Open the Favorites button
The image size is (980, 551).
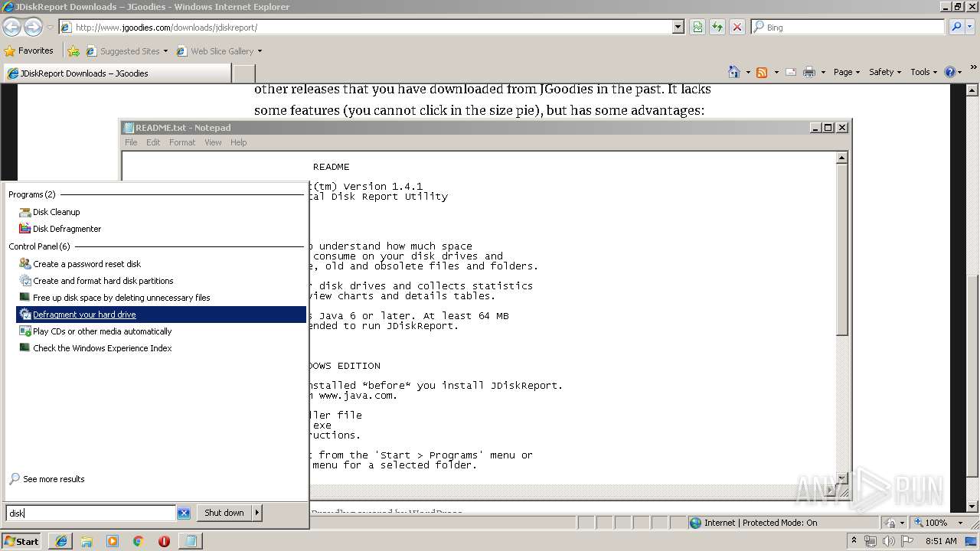pos(28,51)
